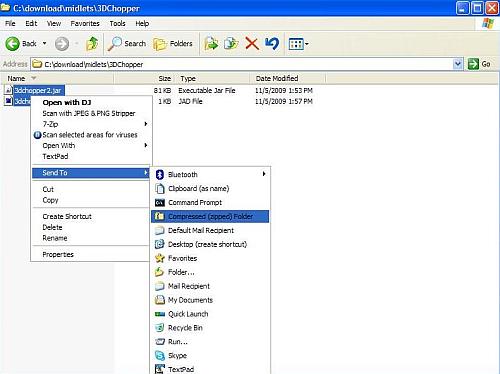Image resolution: width=500 pixels, height=374 pixels.
Task: Choose Create Shortcut
Action: coord(91,216)
